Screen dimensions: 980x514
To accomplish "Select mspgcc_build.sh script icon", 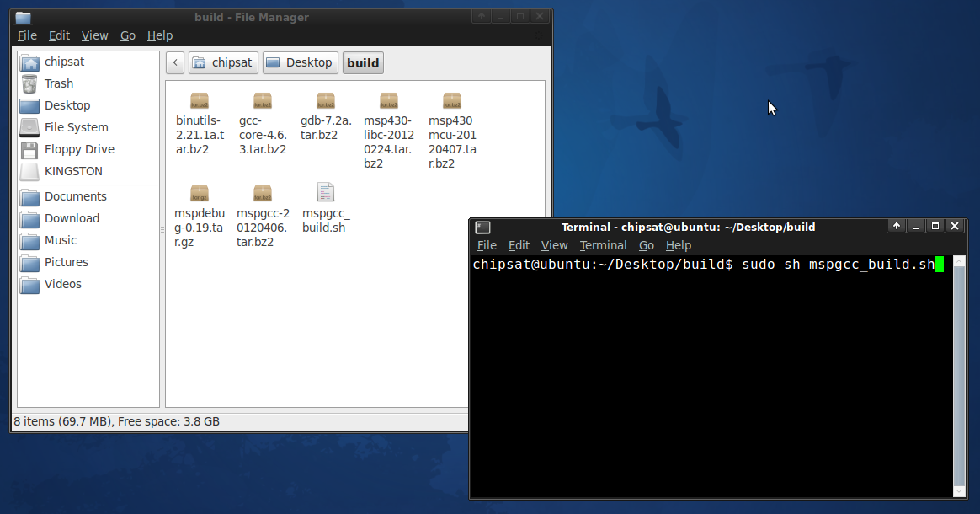I will [326, 193].
